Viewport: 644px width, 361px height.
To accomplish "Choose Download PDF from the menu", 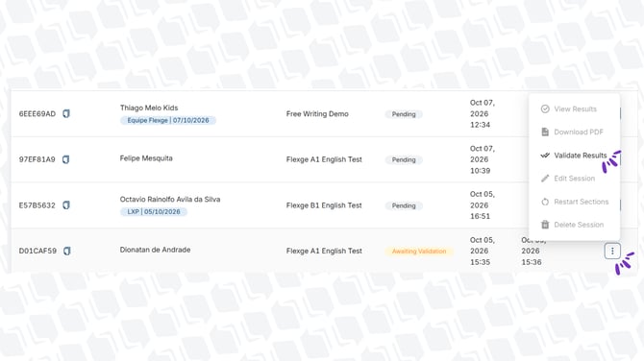I will click(x=575, y=132).
